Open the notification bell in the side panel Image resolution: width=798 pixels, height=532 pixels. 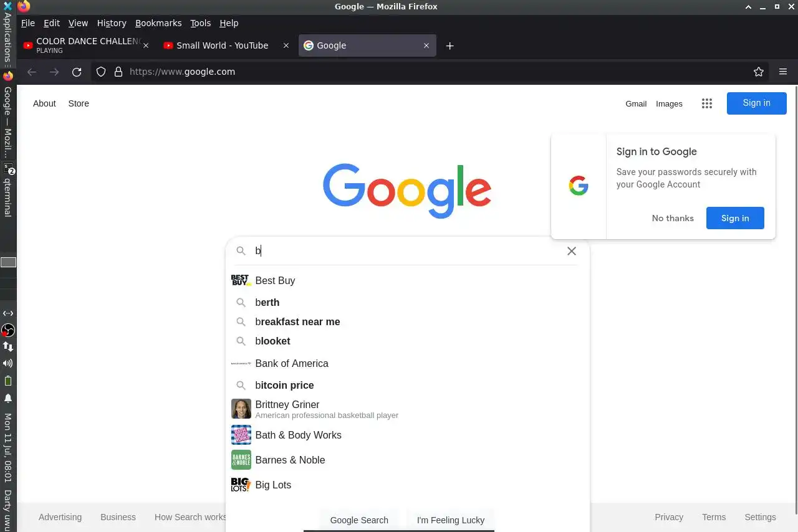8,398
